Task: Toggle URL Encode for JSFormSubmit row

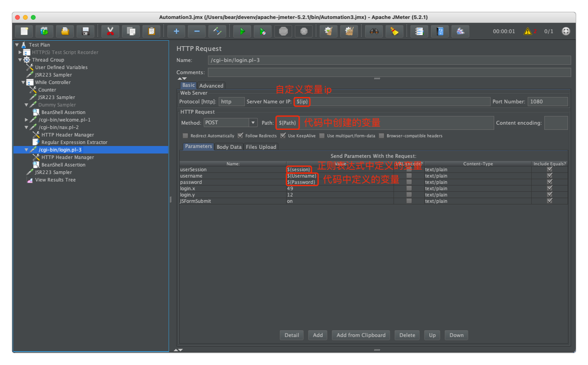Action: pyautogui.click(x=409, y=201)
